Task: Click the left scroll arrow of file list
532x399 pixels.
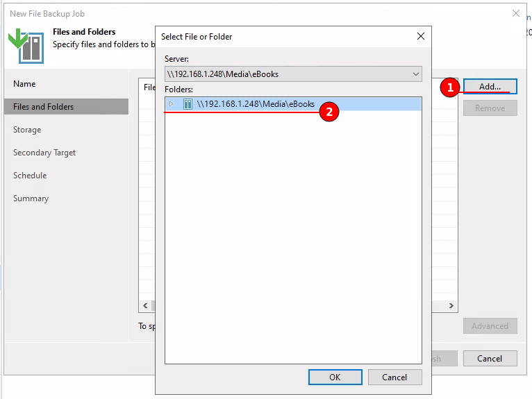Action: (145, 305)
